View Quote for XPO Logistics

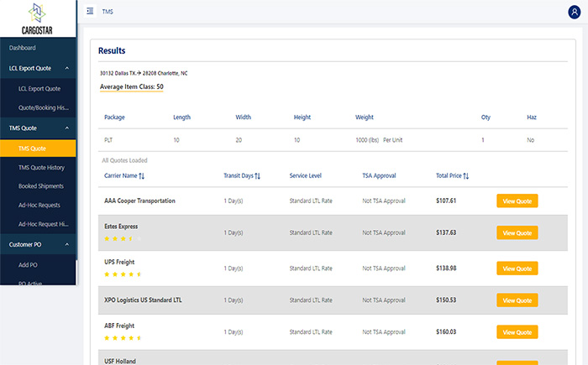click(517, 300)
